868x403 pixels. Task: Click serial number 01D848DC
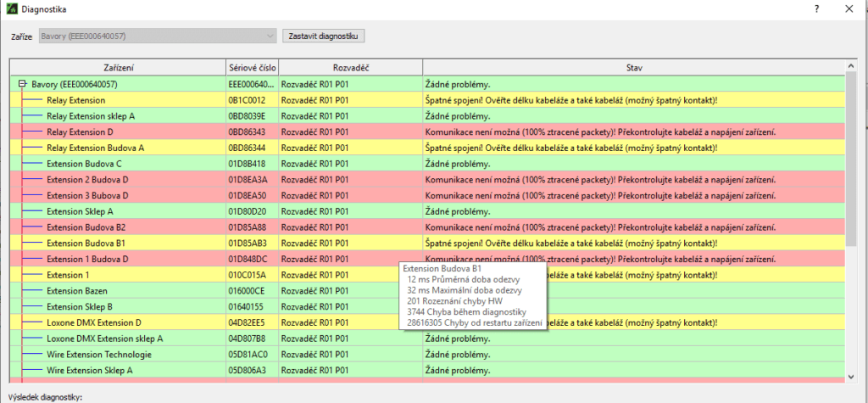[248, 259]
